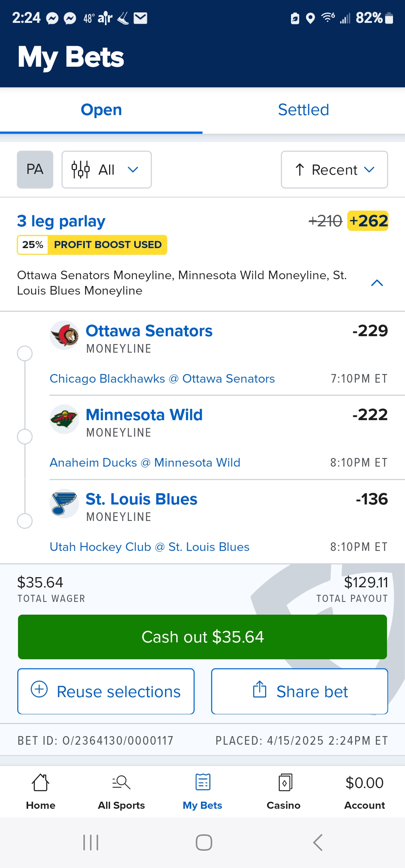Select the Open bets tab

coord(101,110)
